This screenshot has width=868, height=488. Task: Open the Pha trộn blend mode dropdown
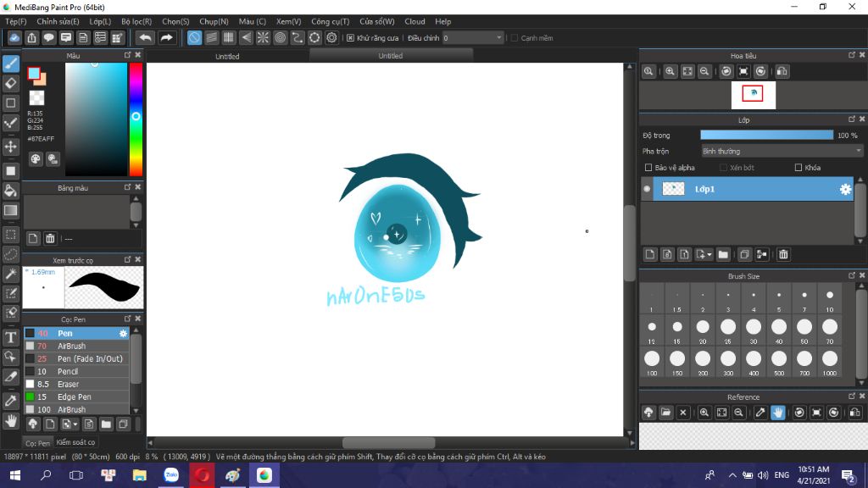coord(782,151)
